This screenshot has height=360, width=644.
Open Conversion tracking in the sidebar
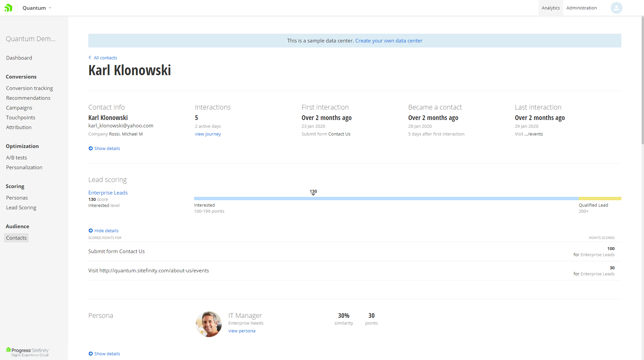pyautogui.click(x=30, y=88)
